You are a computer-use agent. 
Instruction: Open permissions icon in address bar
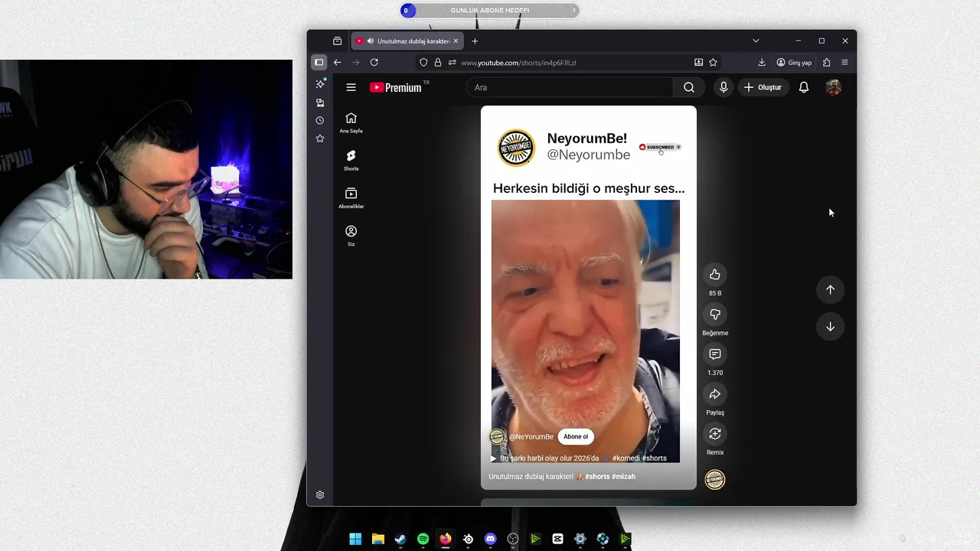pyautogui.click(x=452, y=62)
